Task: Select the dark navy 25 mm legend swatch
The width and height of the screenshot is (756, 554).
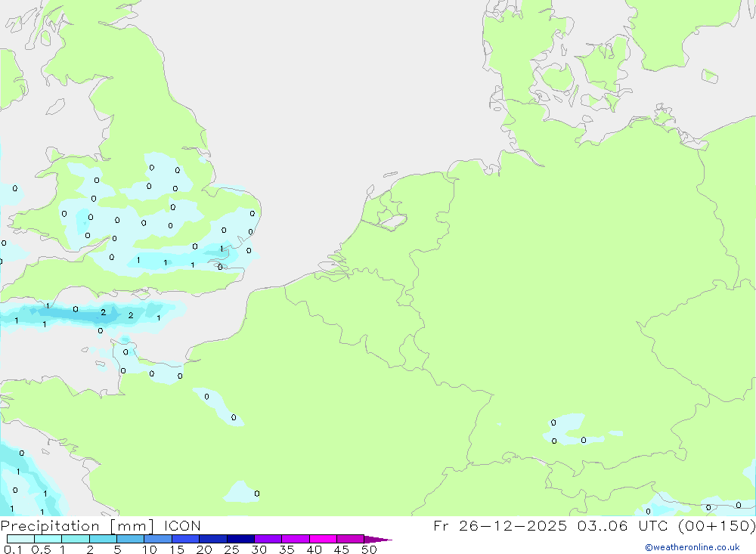Action: (240, 539)
